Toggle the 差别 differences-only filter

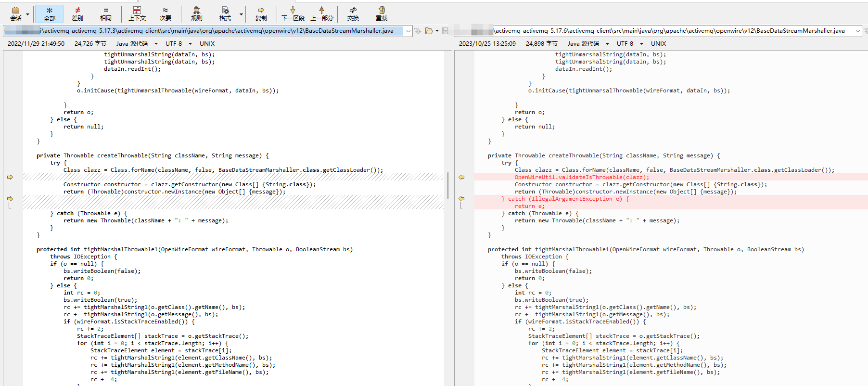tap(77, 13)
